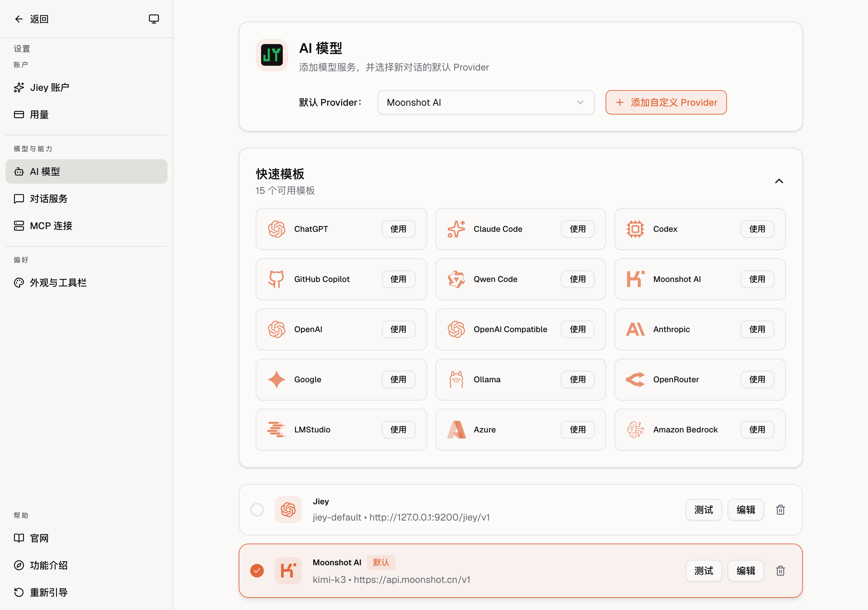The height and width of the screenshot is (610, 868).
Task: Click the 默认 badge on Moonshot AI
Action: (x=381, y=563)
